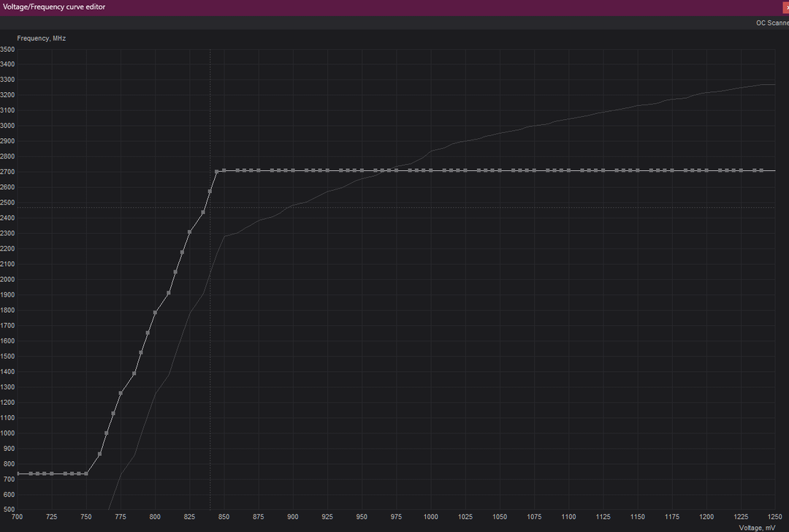
Task: Click the curve point near 2435 MHz
Action: (203, 213)
